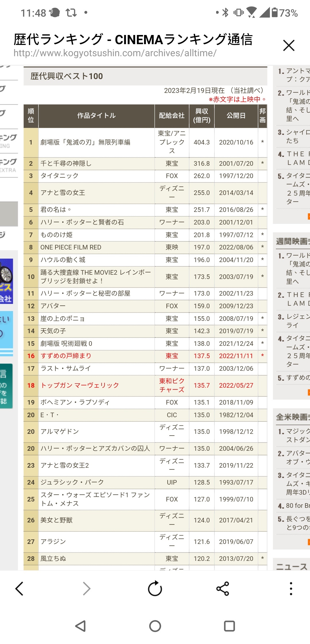Tap 歴代興収ベスト100 heading

coord(67,76)
